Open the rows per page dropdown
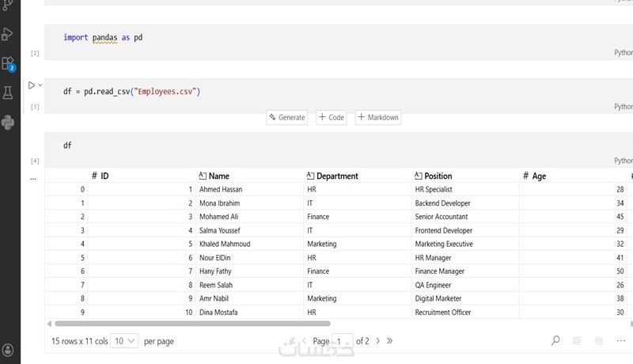 [124, 341]
